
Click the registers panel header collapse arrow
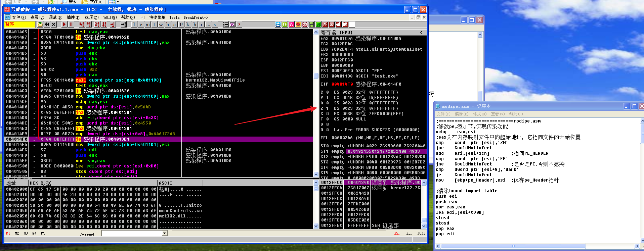tap(421, 32)
